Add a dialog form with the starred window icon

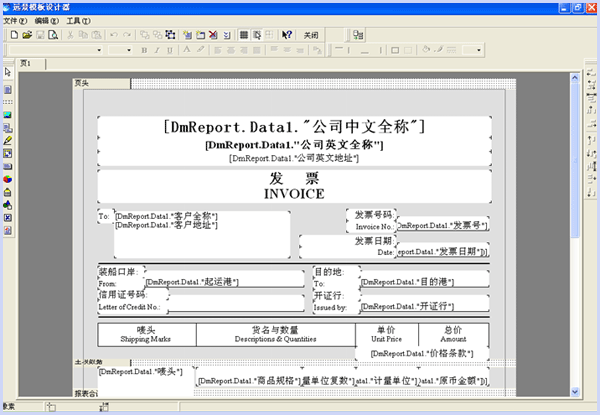200,35
